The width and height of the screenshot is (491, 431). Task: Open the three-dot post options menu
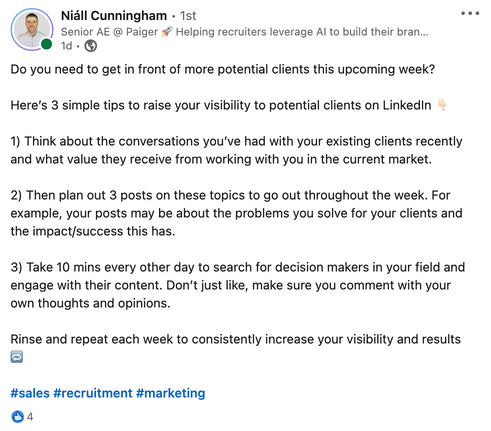(x=470, y=14)
